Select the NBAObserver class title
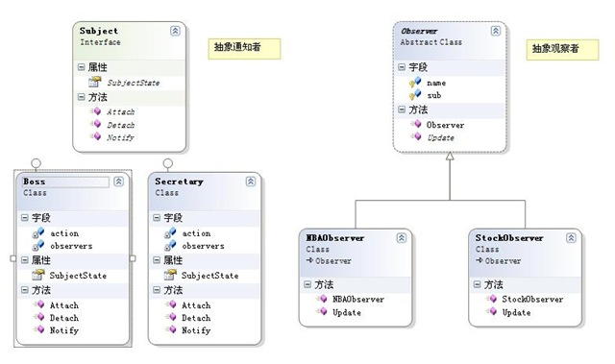The image size is (615, 364). (x=335, y=238)
